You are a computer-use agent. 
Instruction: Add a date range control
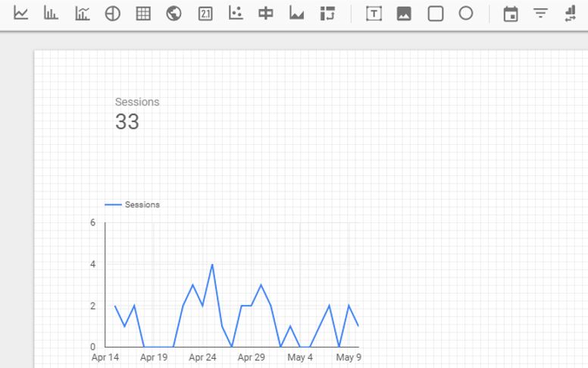pos(511,14)
